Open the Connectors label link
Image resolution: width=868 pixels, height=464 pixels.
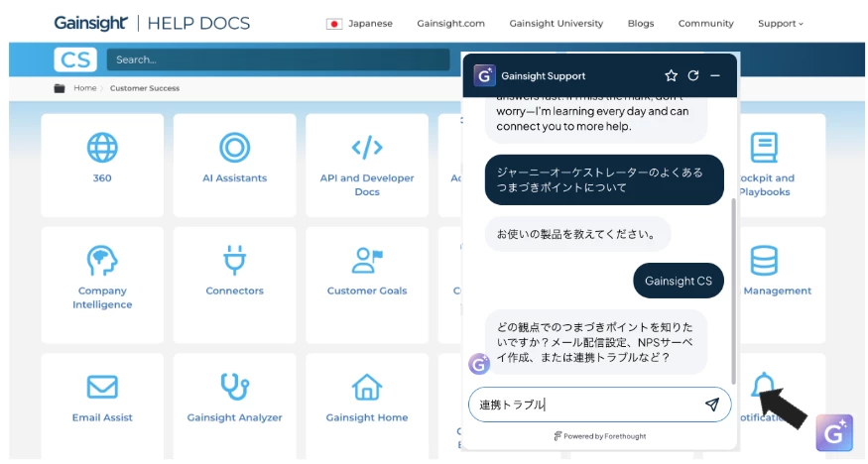click(235, 290)
